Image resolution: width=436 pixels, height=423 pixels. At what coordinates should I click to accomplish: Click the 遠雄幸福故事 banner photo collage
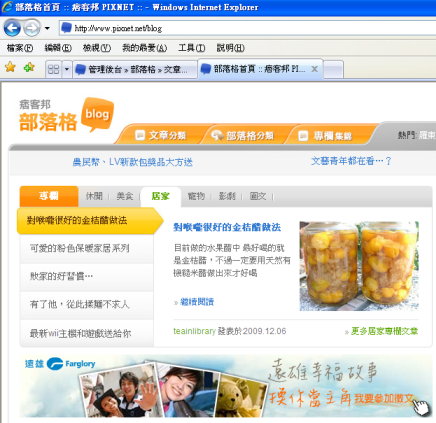tap(173, 390)
